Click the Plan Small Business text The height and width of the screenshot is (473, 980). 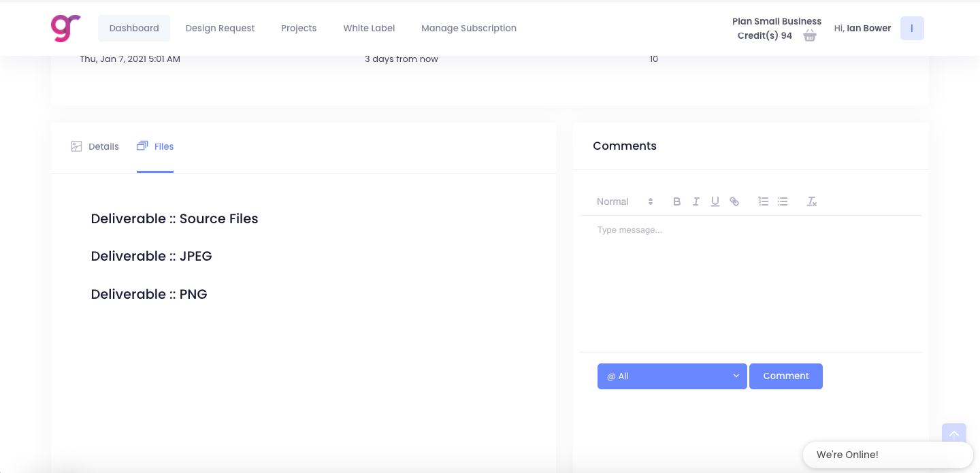[x=777, y=21]
